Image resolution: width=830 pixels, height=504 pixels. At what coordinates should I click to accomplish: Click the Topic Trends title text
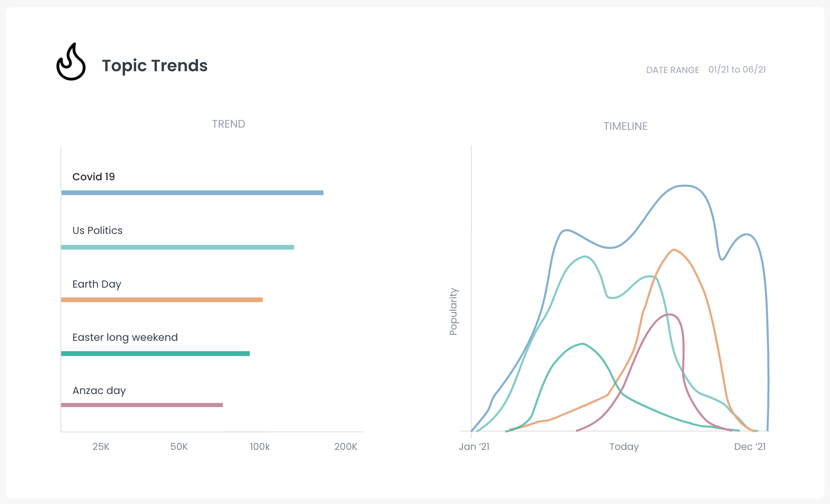(x=155, y=66)
